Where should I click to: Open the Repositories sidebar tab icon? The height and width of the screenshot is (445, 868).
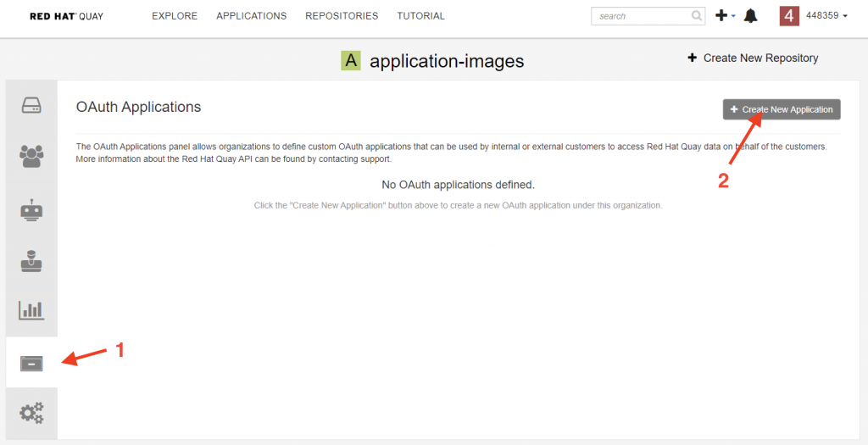(x=31, y=105)
